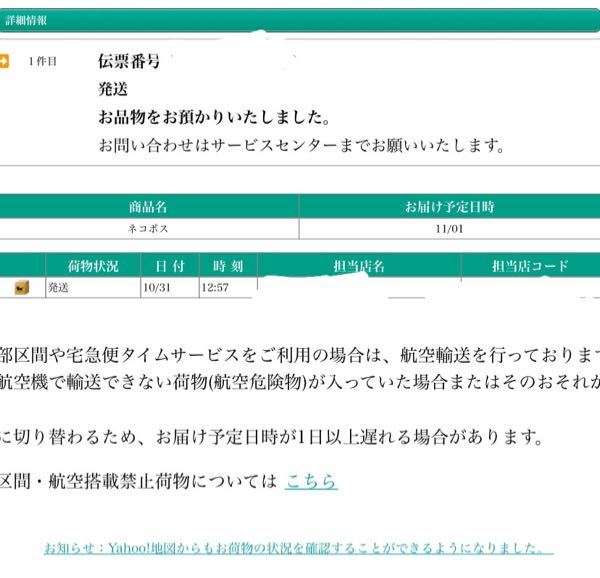Screen dimensions: 600x578
Task: Click 発送 in the tracking status row
Action: pos(60,288)
